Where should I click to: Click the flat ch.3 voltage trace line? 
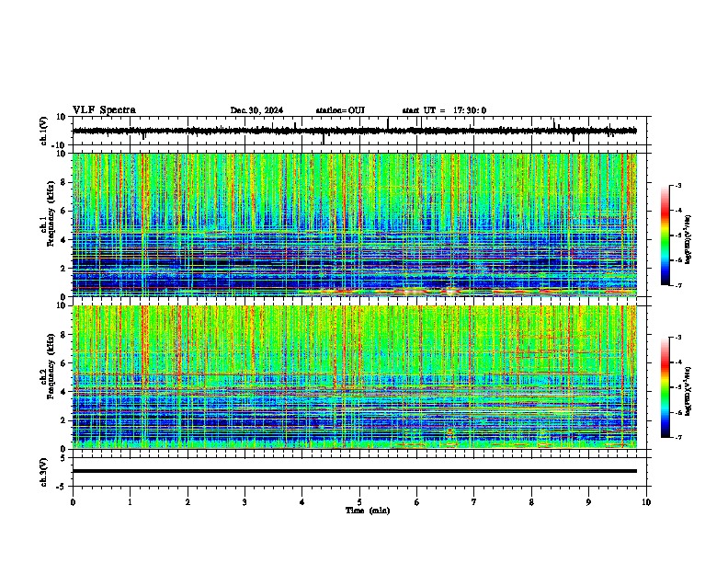coord(355,471)
